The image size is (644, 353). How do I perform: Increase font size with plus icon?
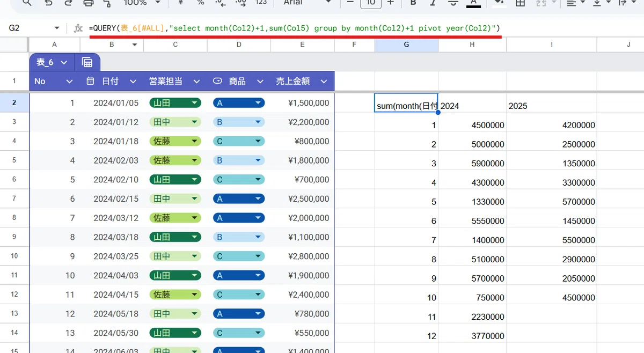tap(390, 3)
